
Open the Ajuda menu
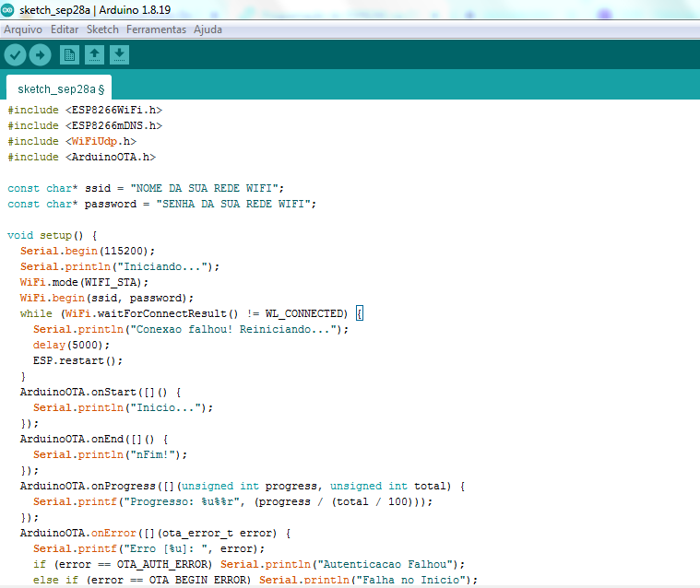208,29
